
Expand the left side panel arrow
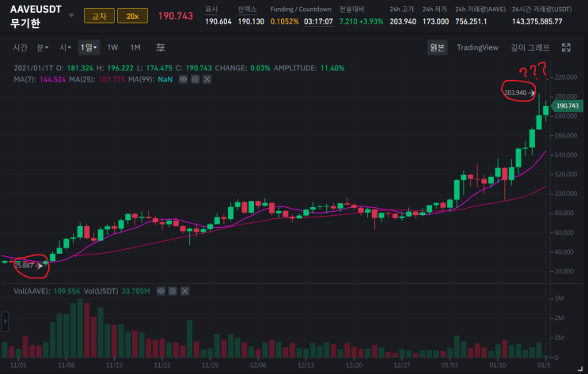pyautogui.click(x=5, y=322)
